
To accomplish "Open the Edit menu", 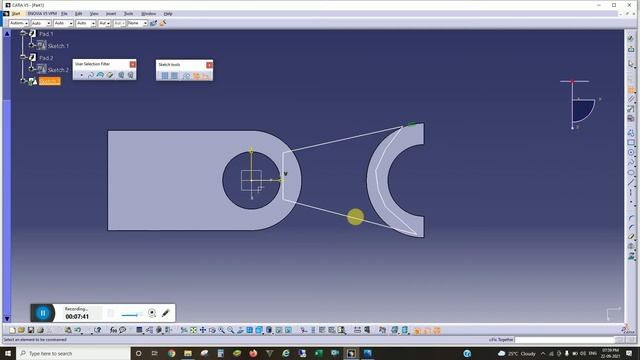I will 78,13.
